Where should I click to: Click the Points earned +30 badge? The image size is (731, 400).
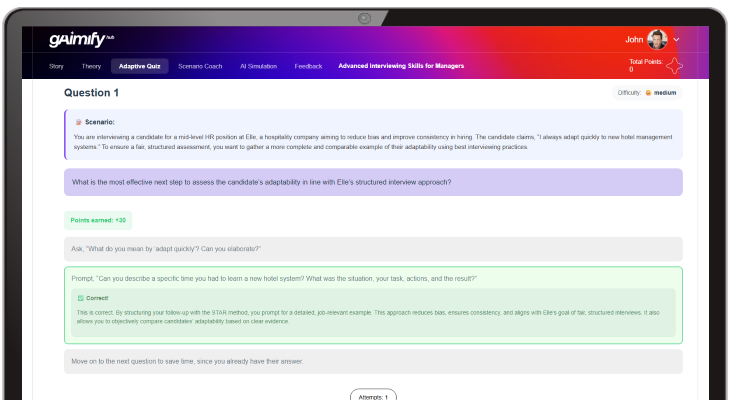[x=98, y=220]
